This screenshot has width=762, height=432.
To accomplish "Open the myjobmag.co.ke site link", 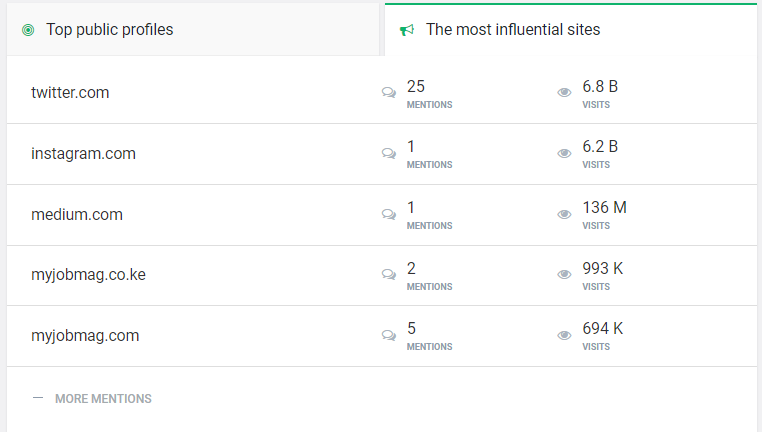I will 88,275.
